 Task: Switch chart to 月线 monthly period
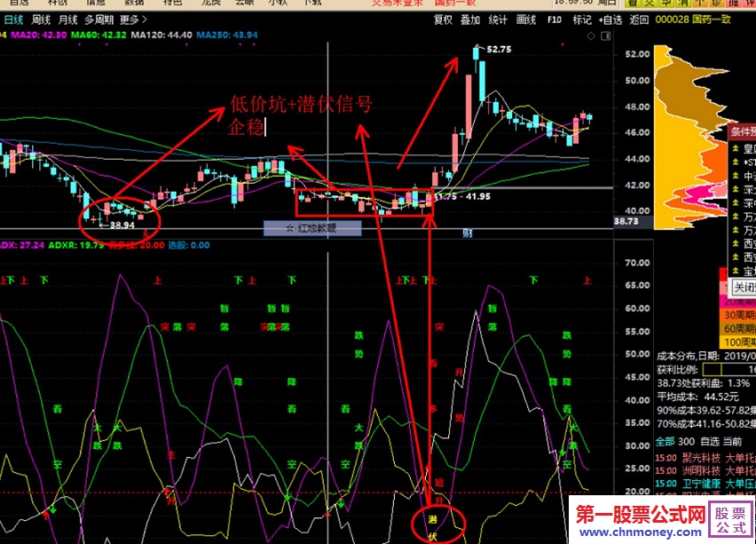(68, 20)
